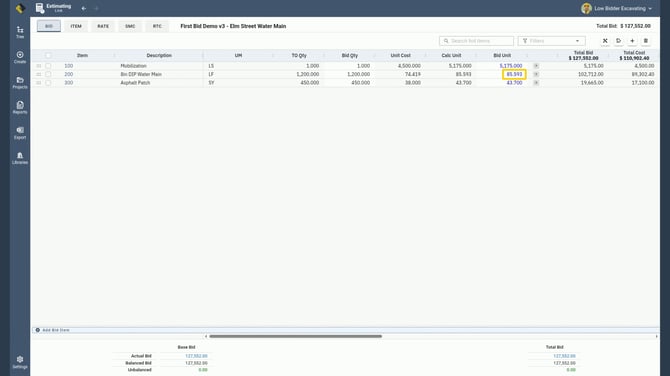The image size is (670, 376).
Task: Check the box for item 200
Action: pos(48,74)
